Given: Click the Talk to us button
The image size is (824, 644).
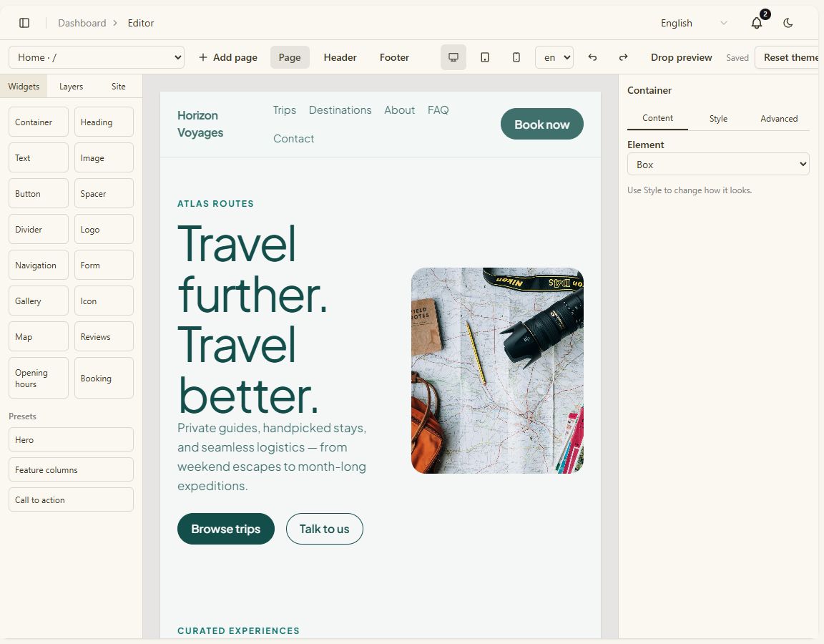Looking at the screenshot, I should click(324, 529).
